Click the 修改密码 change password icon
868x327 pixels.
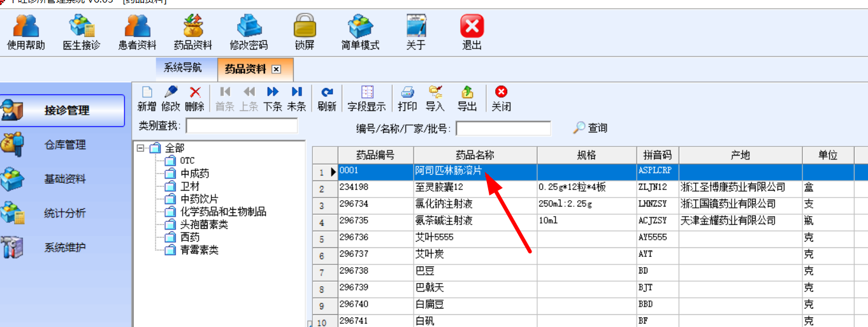tap(249, 33)
